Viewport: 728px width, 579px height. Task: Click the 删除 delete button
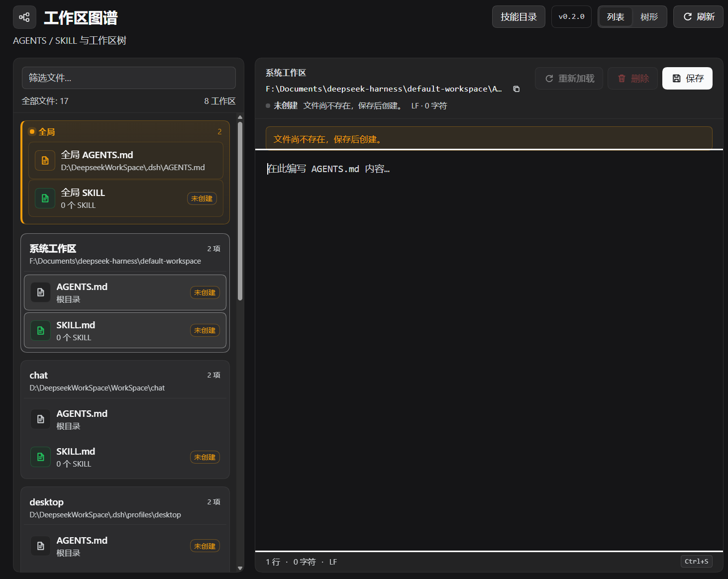point(632,79)
